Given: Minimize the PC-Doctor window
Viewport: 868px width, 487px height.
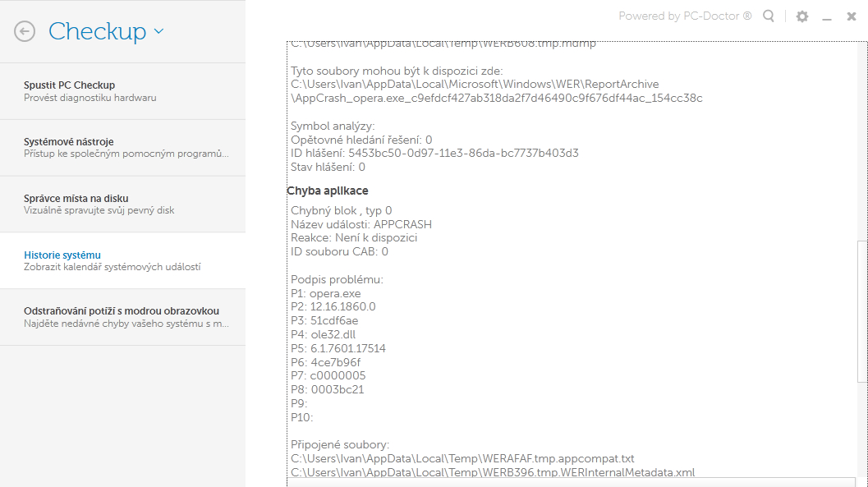Looking at the screenshot, I should coord(827,16).
